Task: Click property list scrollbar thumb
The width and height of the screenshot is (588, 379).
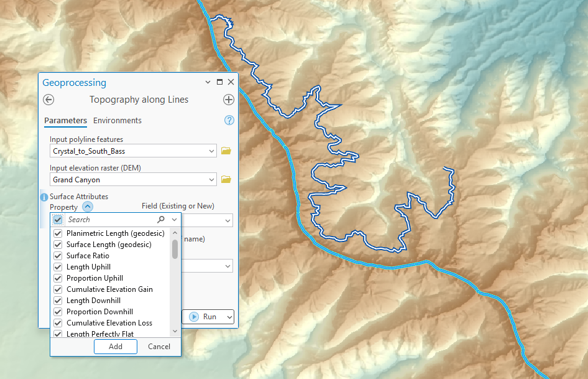Action: point(175,249)
